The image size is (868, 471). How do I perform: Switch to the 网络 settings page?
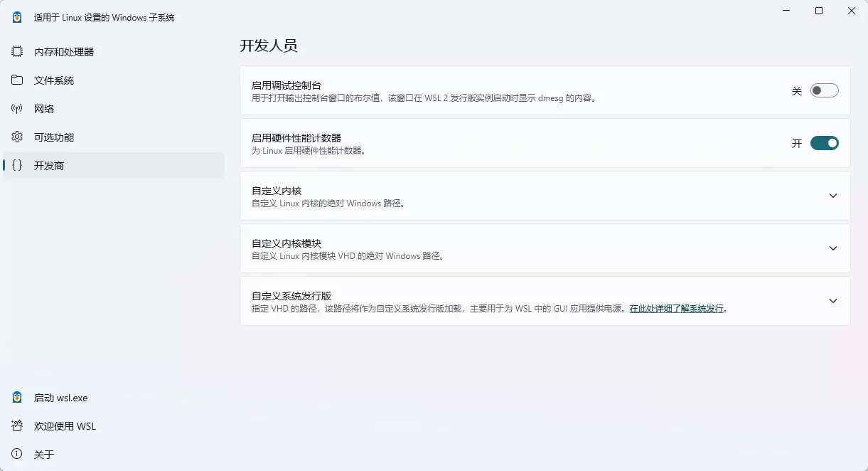pyautogui.click(x=114, y=109)
